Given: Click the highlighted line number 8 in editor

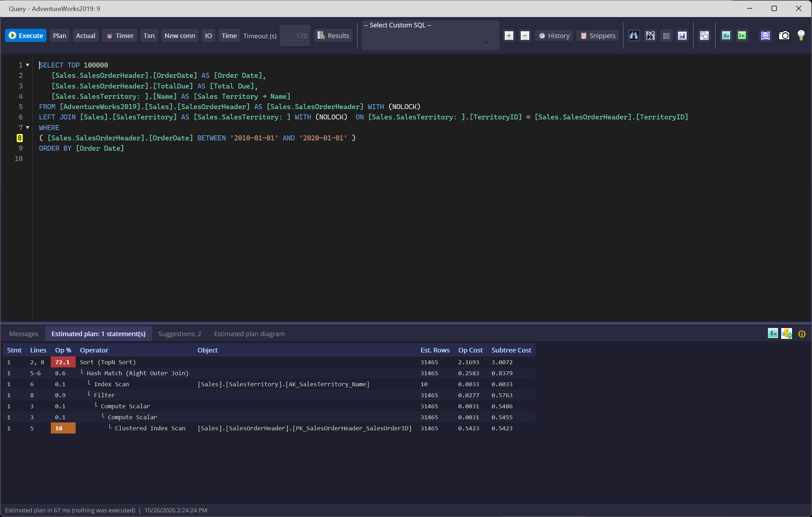Looking at the screenshot, I should (20, 138).
